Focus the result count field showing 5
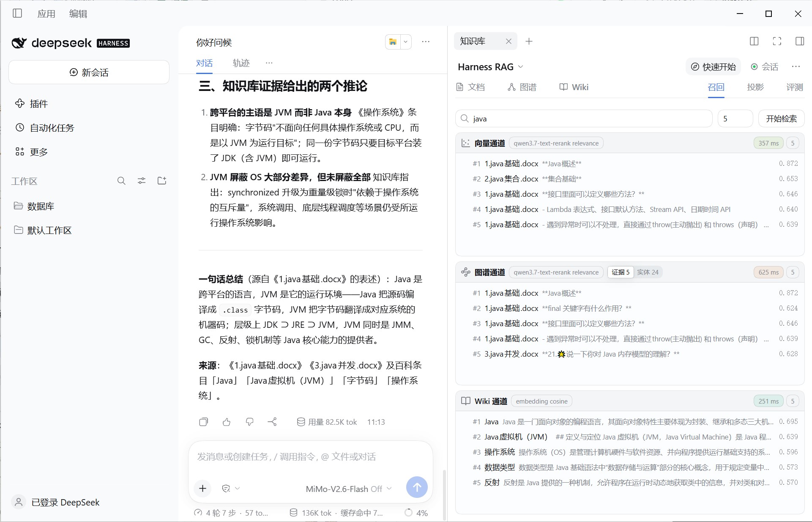Viewport: 812px width, 522px height. click(735, 118)
